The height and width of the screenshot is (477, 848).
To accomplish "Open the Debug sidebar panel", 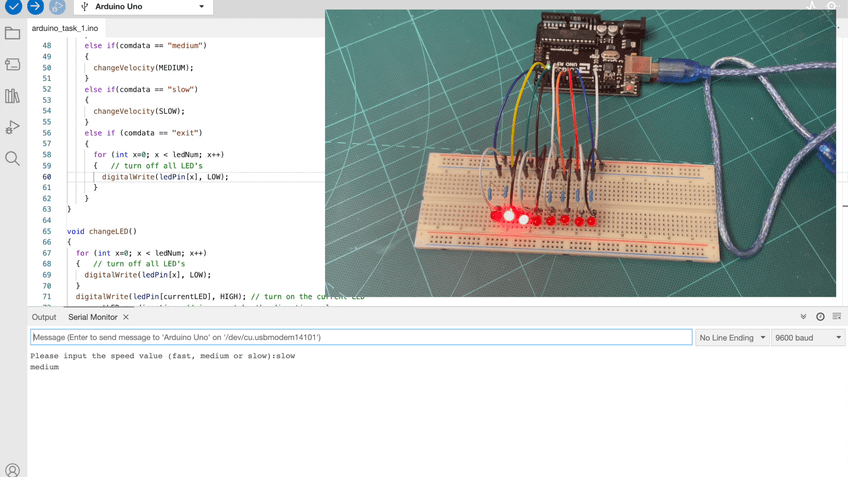I will pyautogui.click(x=13, y=127).
